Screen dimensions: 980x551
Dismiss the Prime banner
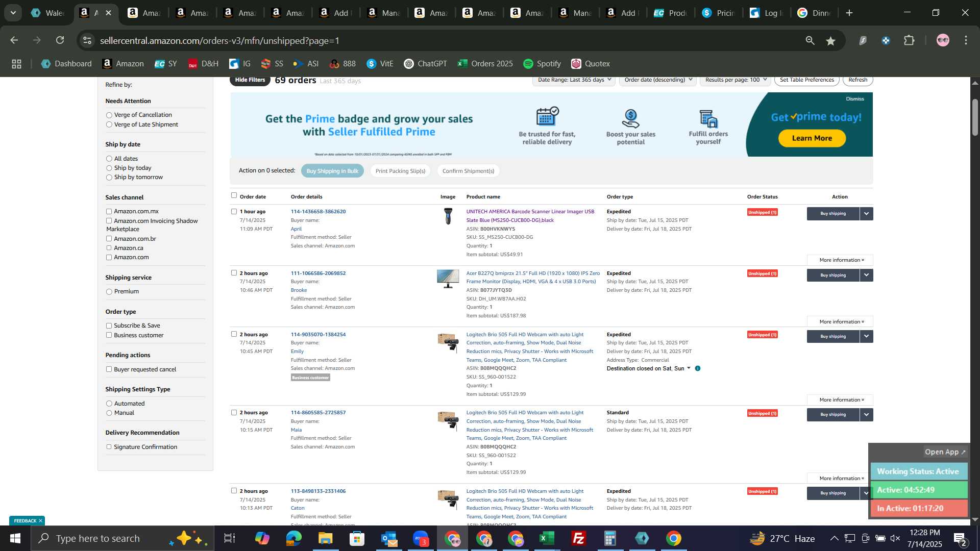(855, 99)
